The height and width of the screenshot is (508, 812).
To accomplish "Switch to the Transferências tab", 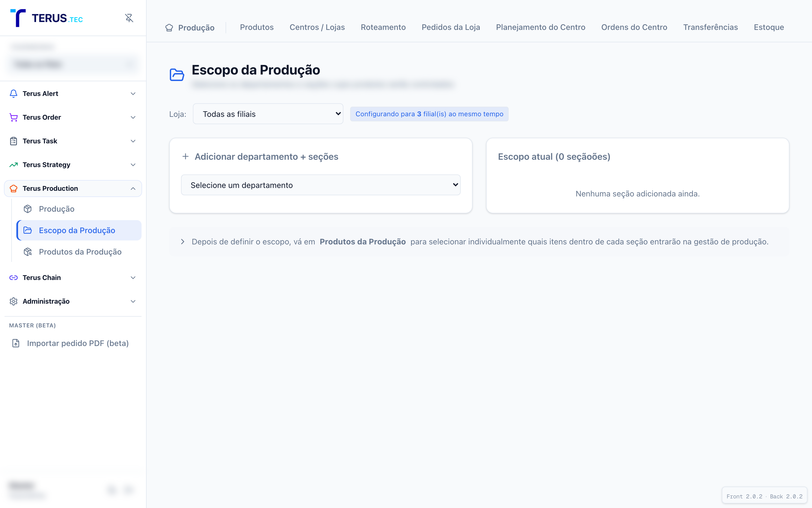I will click(x=710, y=27).
